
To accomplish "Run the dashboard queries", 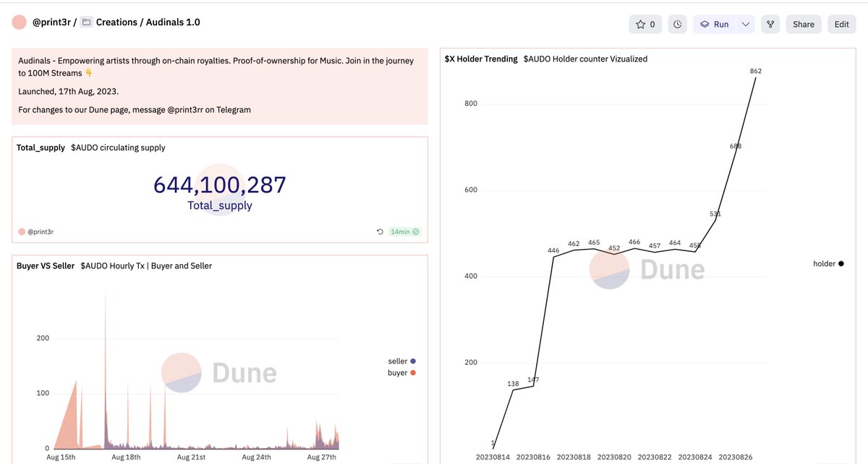I will (715, 25).
